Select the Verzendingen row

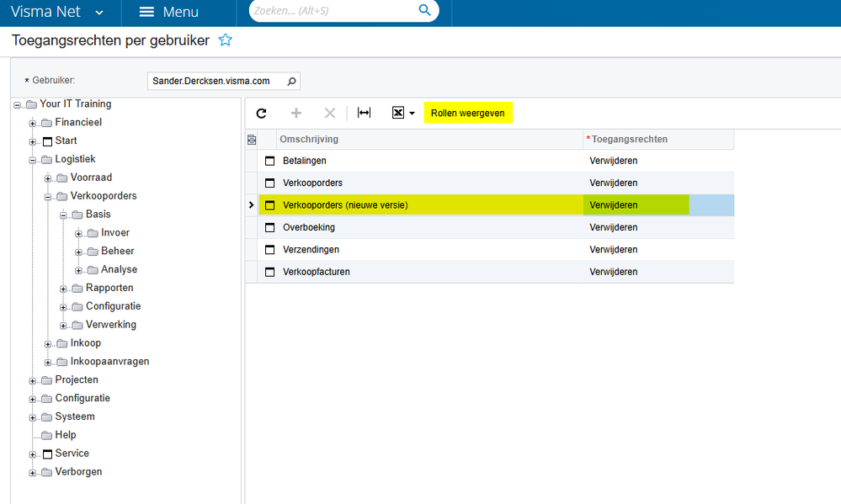coord(311,250)
